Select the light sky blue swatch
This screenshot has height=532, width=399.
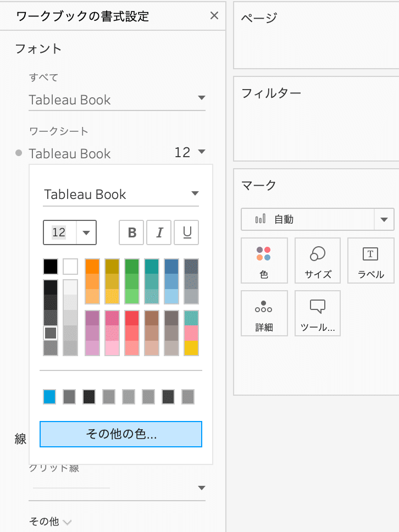tap(171, 296)
